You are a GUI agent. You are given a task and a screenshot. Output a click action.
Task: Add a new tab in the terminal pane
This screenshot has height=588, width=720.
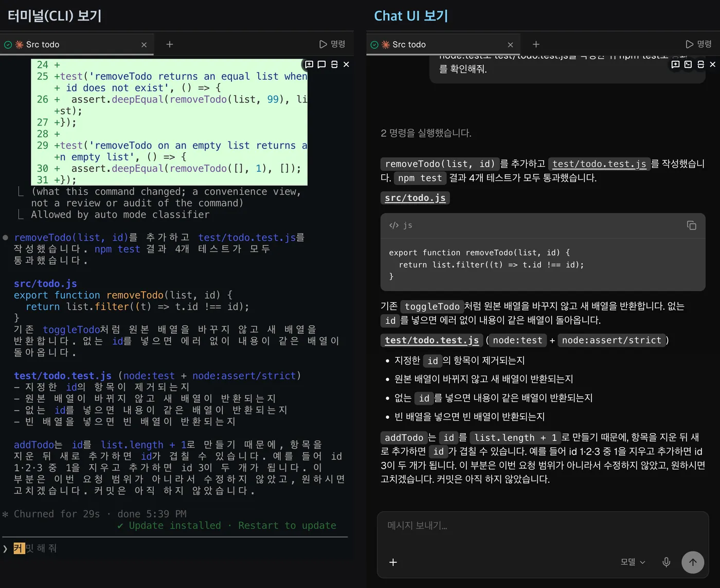coord(169,44)
